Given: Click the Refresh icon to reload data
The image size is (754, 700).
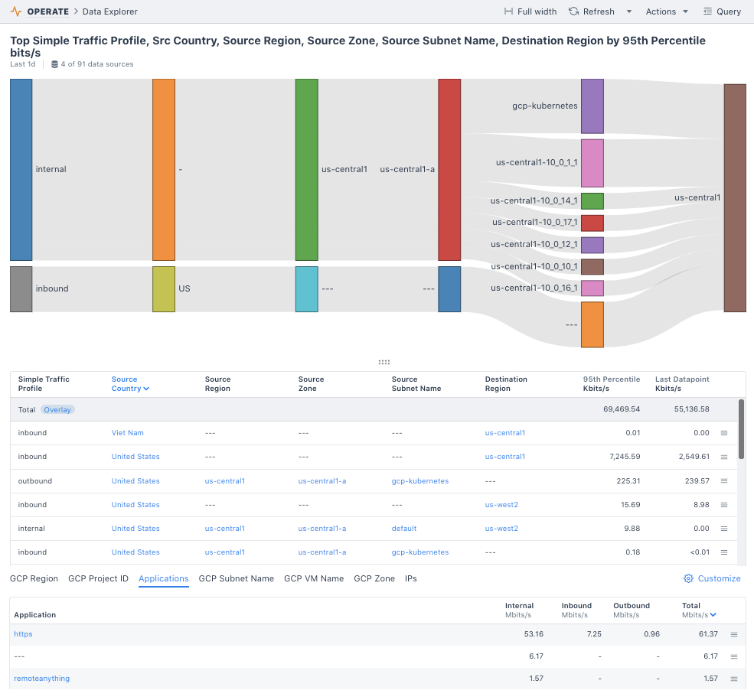Looking at the screenshot, I should click(x=573, y=11).
